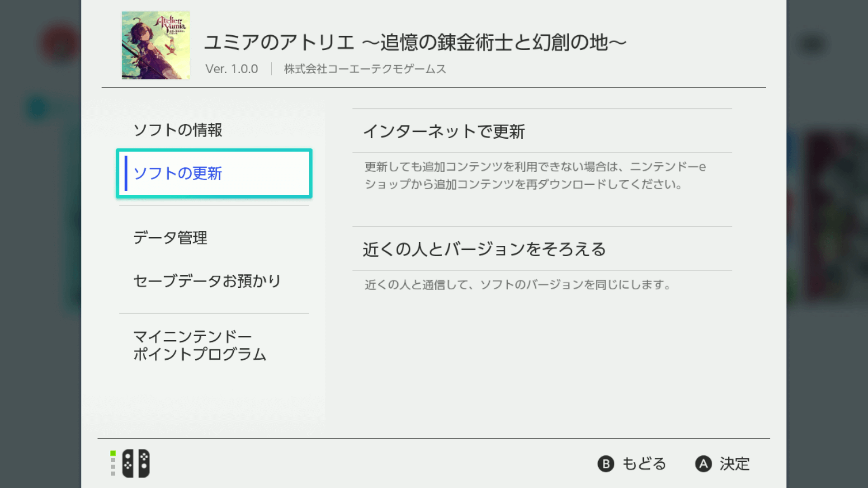Screen dimensions: 868x488
Task: Open マイニンテンドーポイントプログラム menu entry
Action: (x=199, y=346)
